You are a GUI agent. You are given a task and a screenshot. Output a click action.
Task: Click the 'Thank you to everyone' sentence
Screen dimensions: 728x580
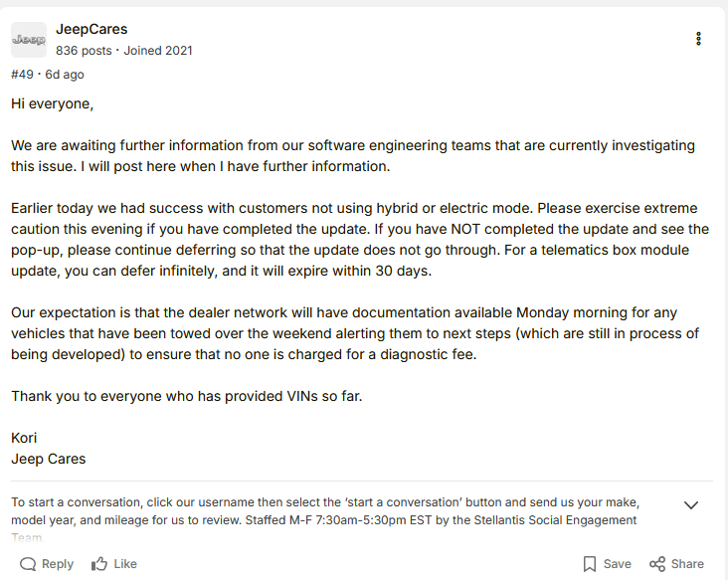pos(187,396)
